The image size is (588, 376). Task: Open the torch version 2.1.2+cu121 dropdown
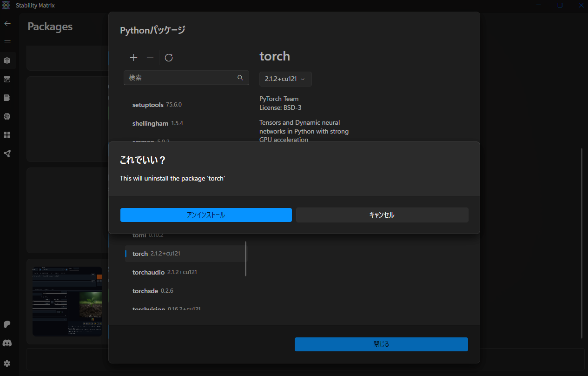[x=285, y=79]
